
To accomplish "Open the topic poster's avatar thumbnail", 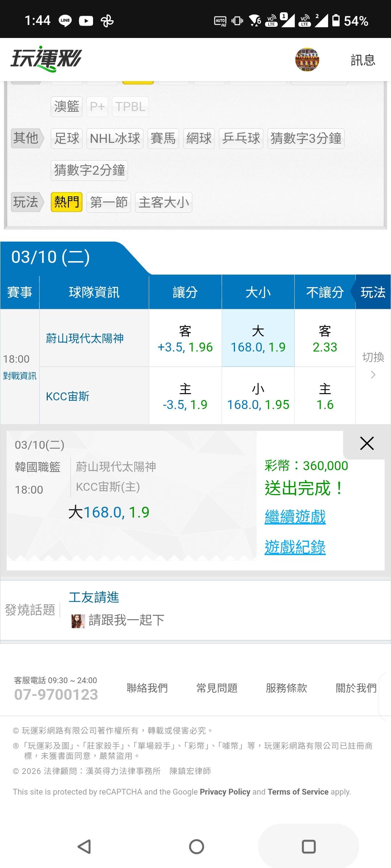I will [x=78, y=621].
